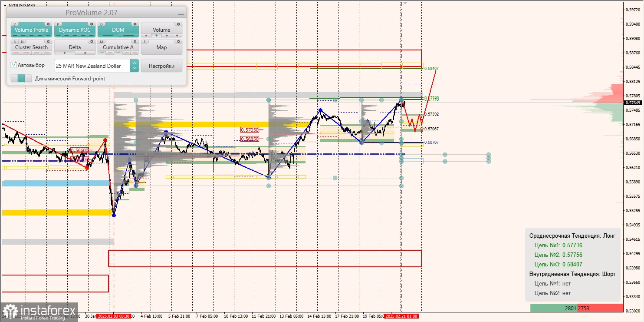
Task: Select green segment under Dynamic POC
Action: click(x=58, y=36)
